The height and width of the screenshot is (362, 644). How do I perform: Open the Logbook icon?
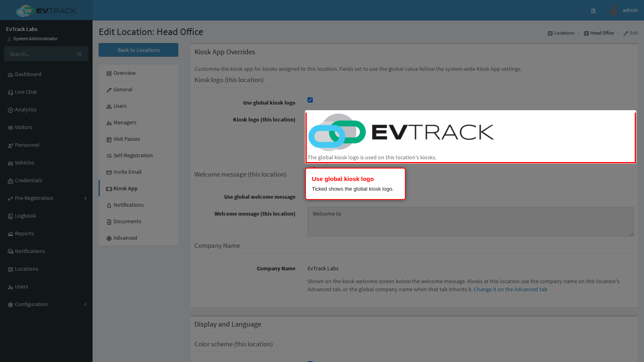10,216
